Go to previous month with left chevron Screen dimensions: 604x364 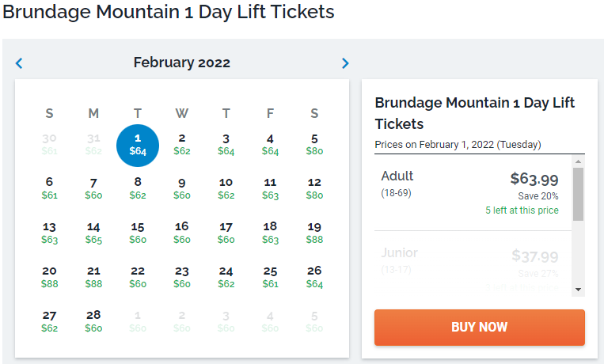point(20,63)
